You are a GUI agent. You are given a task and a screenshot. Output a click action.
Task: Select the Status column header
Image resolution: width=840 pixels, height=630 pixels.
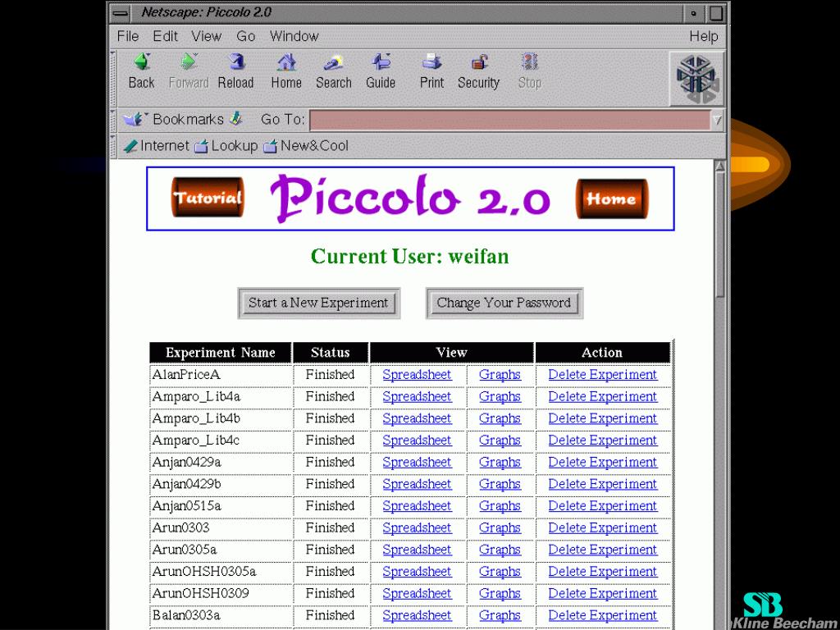pos(330,353)
